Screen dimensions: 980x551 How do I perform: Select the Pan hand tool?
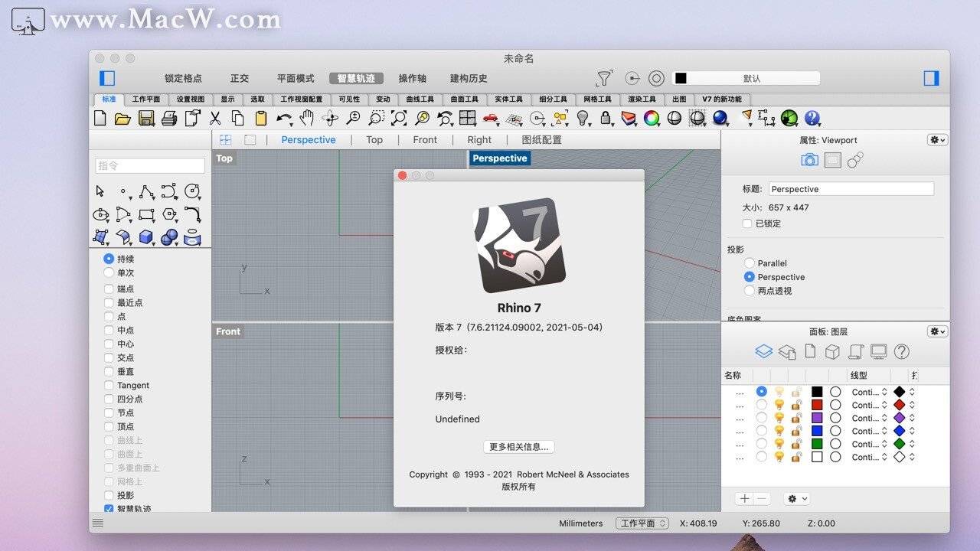(307, 118)
